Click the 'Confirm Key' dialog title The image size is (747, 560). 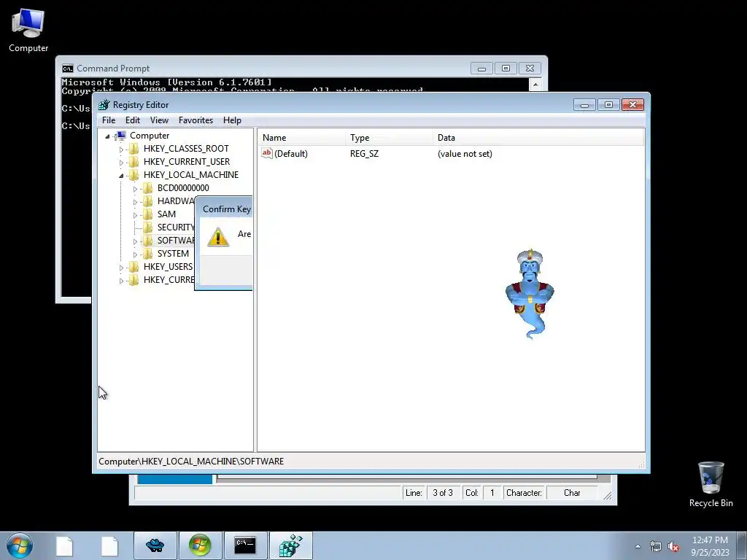(227, 209)
